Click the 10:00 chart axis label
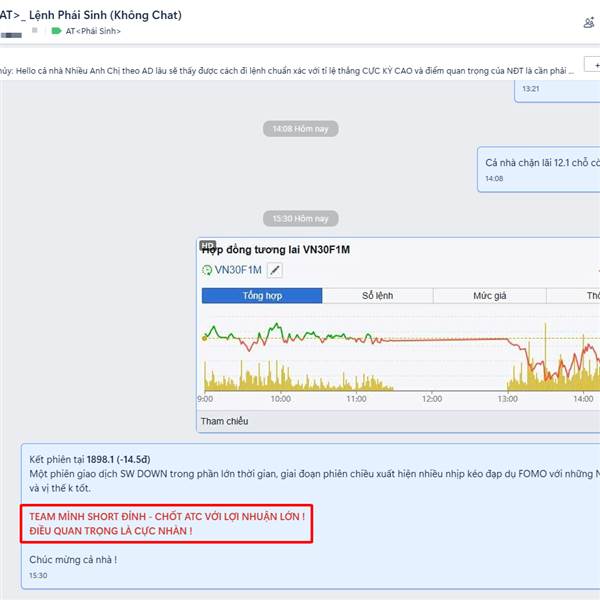The height and width of the screenshot is (600, 600). pos(281,399)
